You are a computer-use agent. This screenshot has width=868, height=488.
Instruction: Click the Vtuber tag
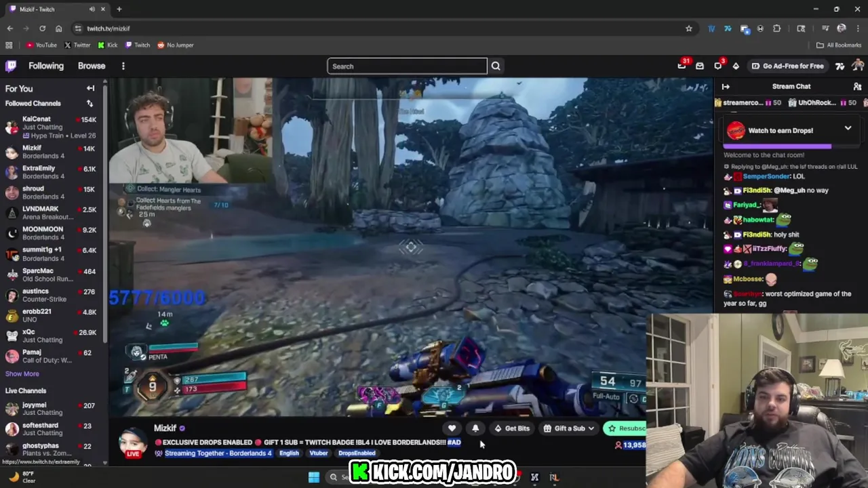tap(319, 453)
